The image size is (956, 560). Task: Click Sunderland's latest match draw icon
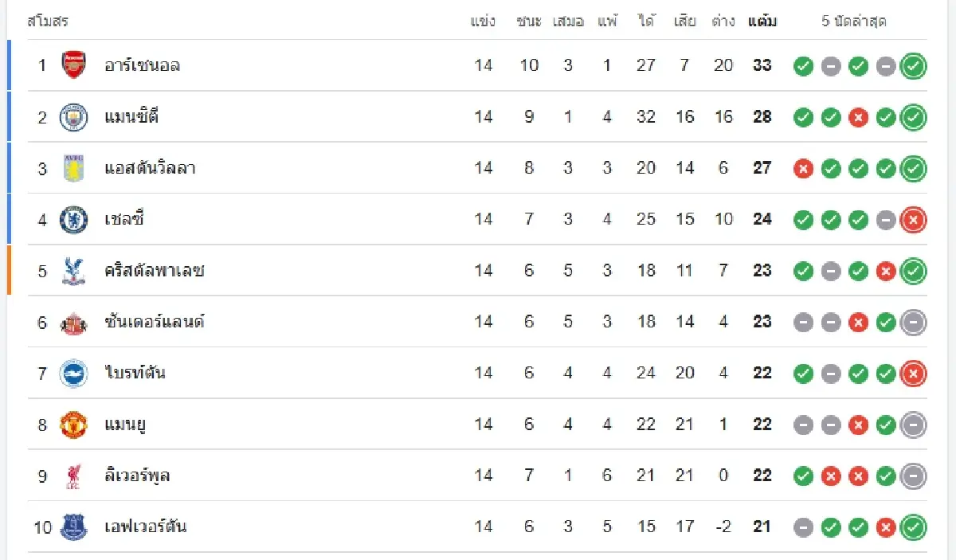click(913, 323)
